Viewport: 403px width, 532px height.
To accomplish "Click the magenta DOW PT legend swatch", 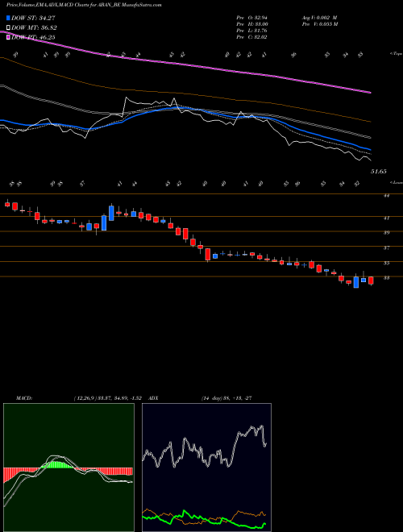I will [x=8, y=38].
